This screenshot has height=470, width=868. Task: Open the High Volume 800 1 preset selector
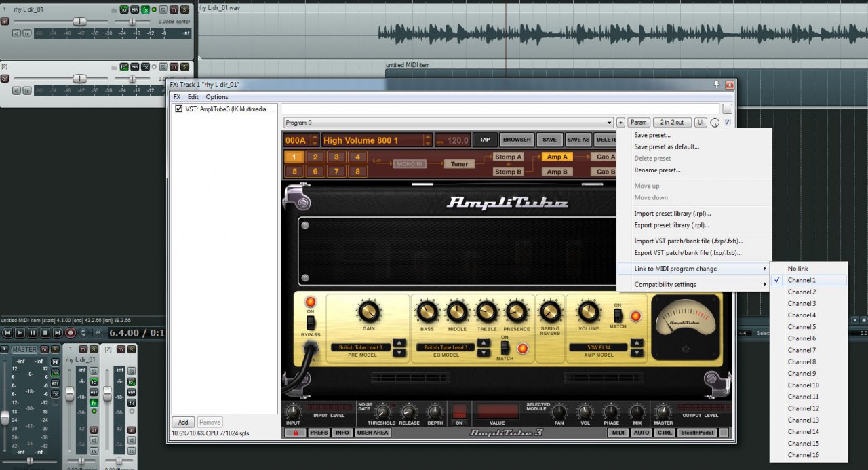376,140
